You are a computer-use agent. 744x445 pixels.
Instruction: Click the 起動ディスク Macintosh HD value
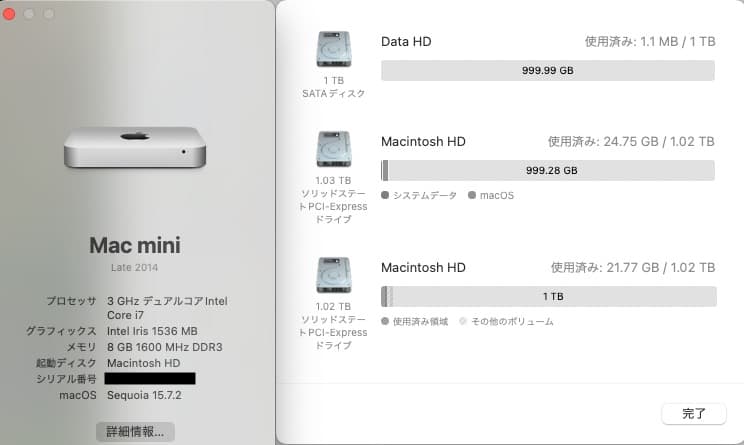click(x=143, y=363)
